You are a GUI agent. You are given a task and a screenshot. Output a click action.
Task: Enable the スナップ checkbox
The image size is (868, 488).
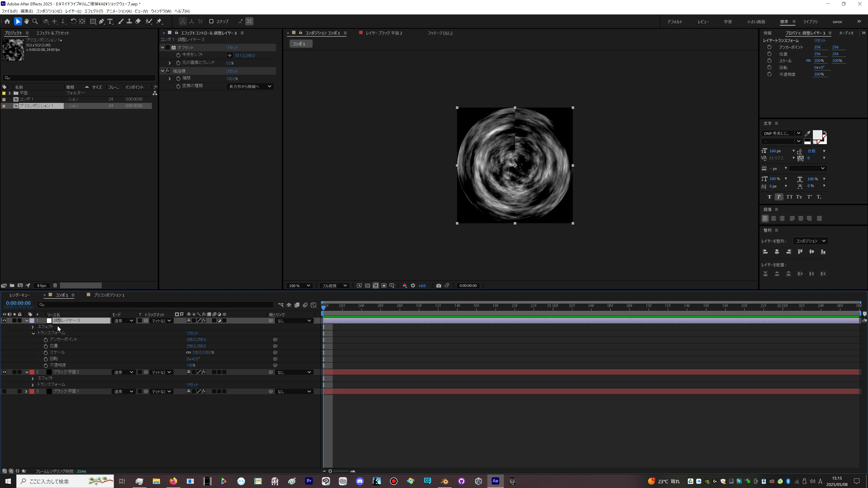(211, 21)
